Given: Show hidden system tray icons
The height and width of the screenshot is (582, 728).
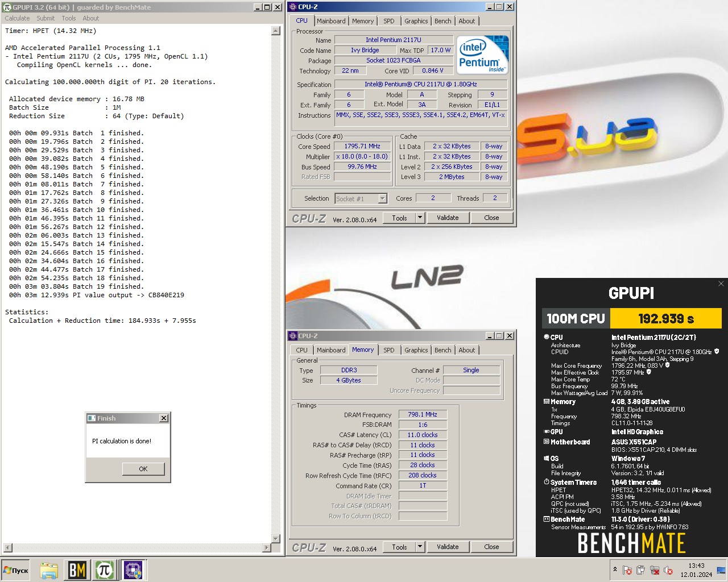Looking at the screenshot, I should [x=615, y=569].
